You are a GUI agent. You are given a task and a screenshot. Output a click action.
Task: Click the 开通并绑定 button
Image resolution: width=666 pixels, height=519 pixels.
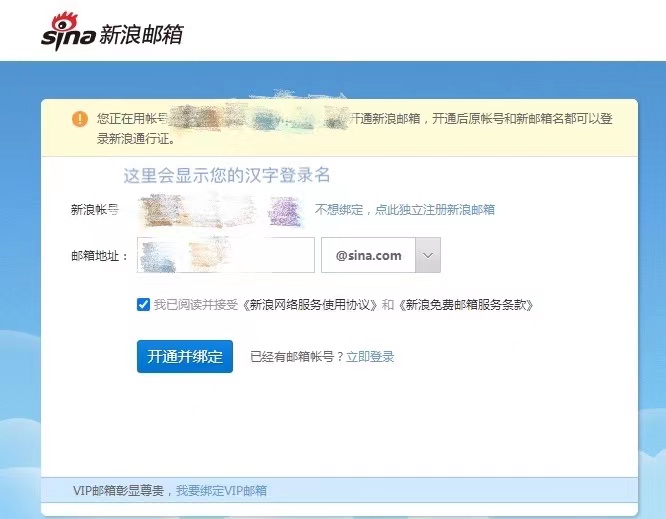click(185, 356)
